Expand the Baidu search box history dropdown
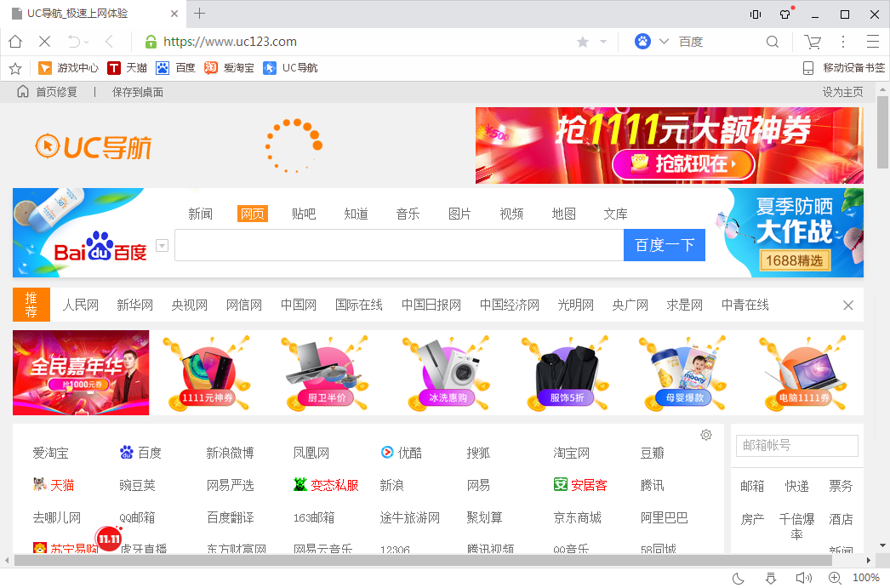890x588 pixels. click(162, 245)
